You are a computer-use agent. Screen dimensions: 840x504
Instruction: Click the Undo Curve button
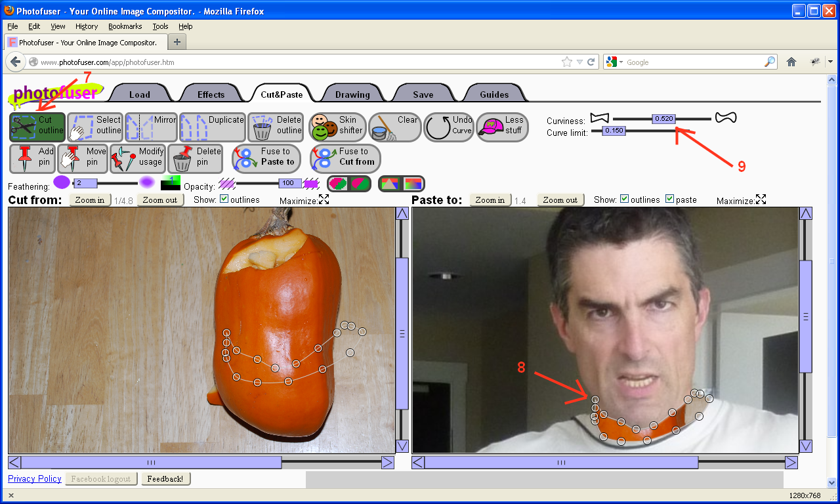tap(449, 127)
